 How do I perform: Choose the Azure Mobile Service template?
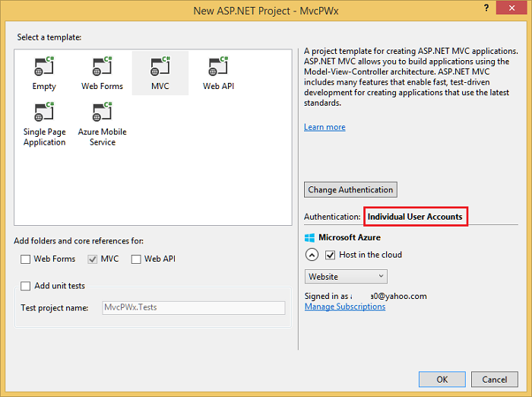[x=102, y=113]
